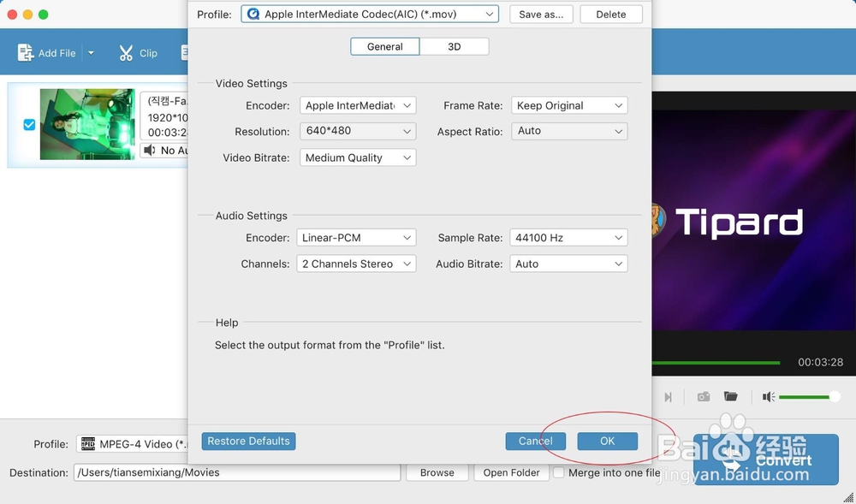This screenshot has width=856, height=504.
Task: Click the green playback progress bar
Action: pos(716,362)
